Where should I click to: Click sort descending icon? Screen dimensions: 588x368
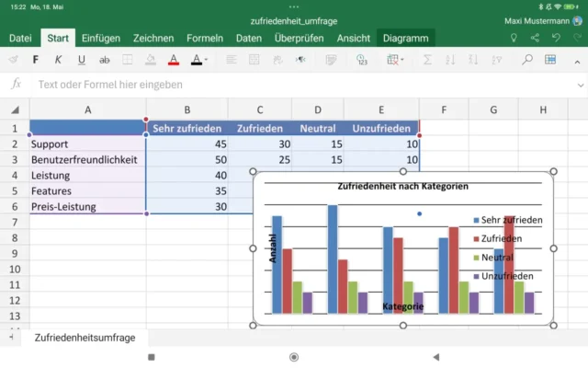pyautogui.click(x=473, y=60)
